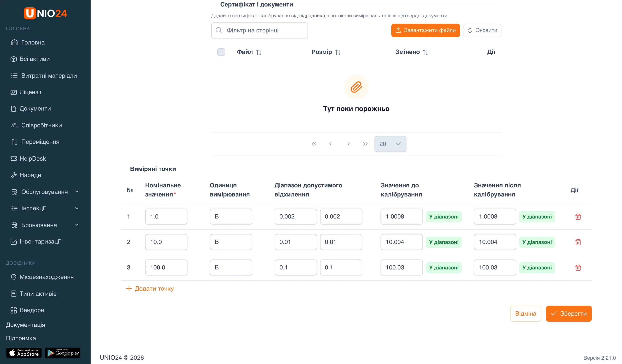
Task: Open Головна in sidebar
Action: 28,43
